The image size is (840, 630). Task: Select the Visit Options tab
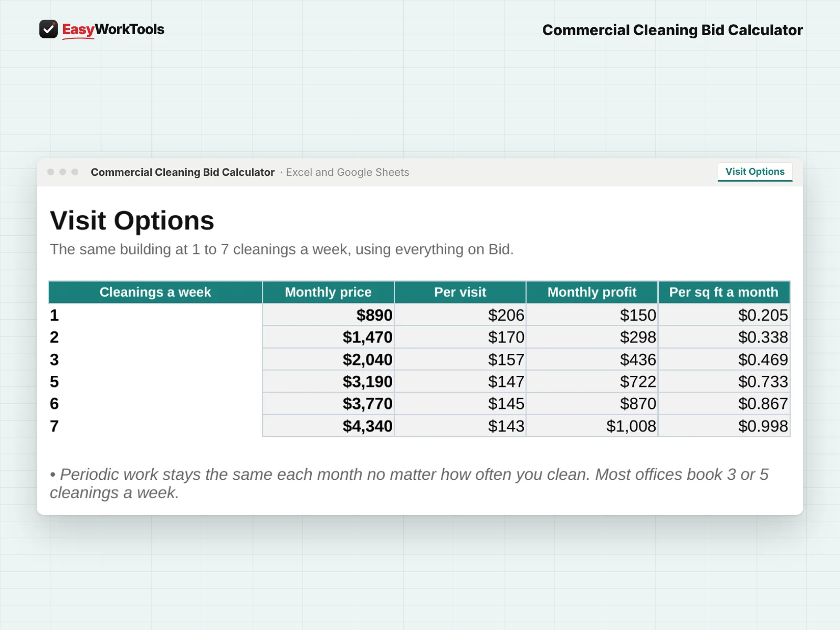click(755, 172)
